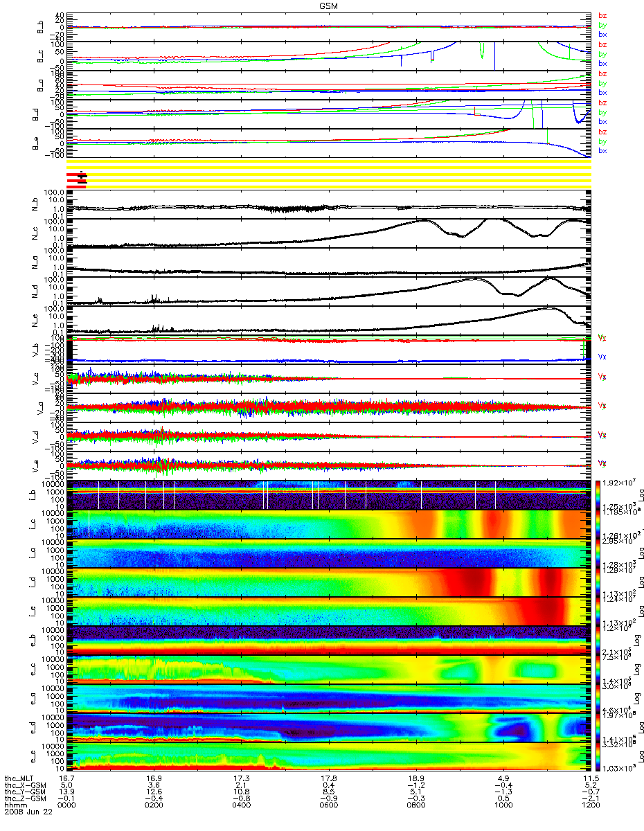644x831 pixels.
Task: Click the thc_Y-GSM value 8.5
Action: [x=330, y=790]
